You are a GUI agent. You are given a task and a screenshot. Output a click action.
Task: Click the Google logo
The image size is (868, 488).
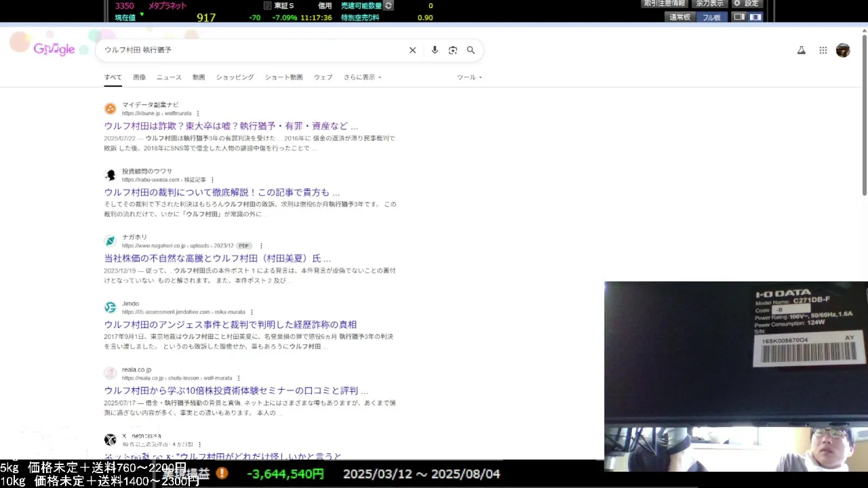[54, 49]
